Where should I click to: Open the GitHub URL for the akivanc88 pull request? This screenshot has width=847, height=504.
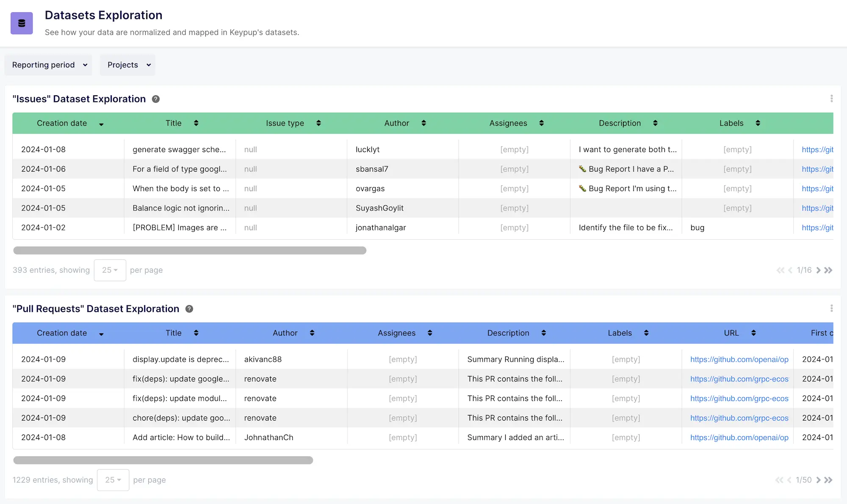click(739, 359)
